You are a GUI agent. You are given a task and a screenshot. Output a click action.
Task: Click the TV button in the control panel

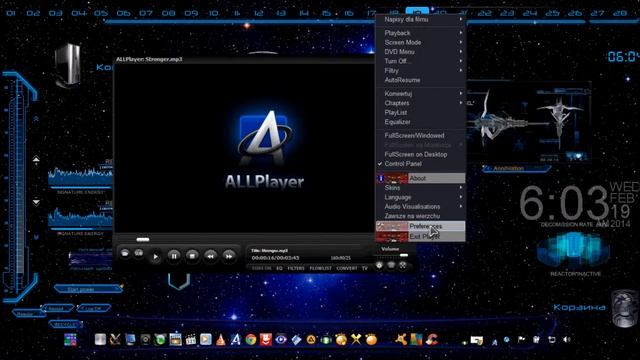pos(364,268)
